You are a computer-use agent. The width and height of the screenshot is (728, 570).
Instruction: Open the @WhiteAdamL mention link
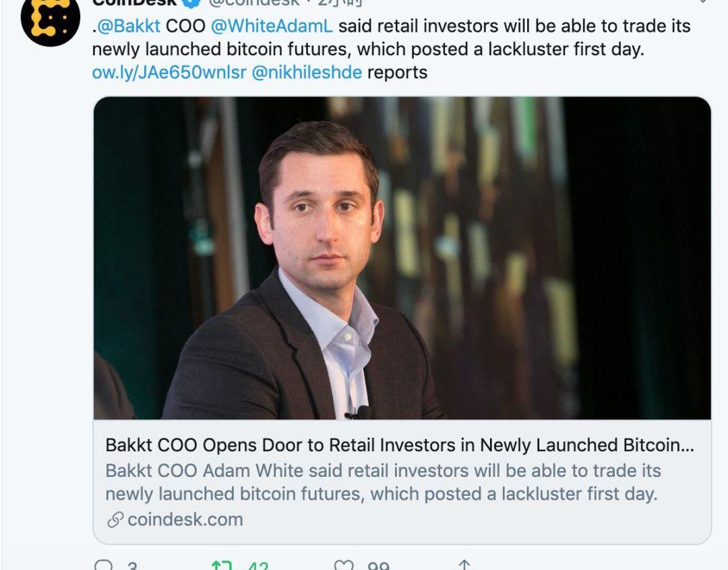click(272, 26)
